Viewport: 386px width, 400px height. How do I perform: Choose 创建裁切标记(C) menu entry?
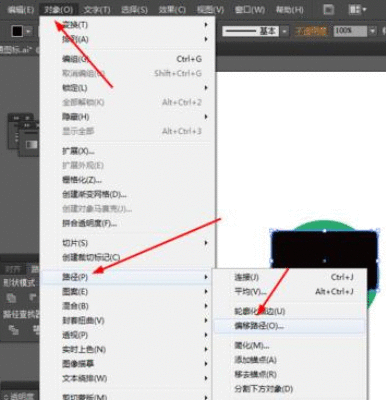[127, 257]
